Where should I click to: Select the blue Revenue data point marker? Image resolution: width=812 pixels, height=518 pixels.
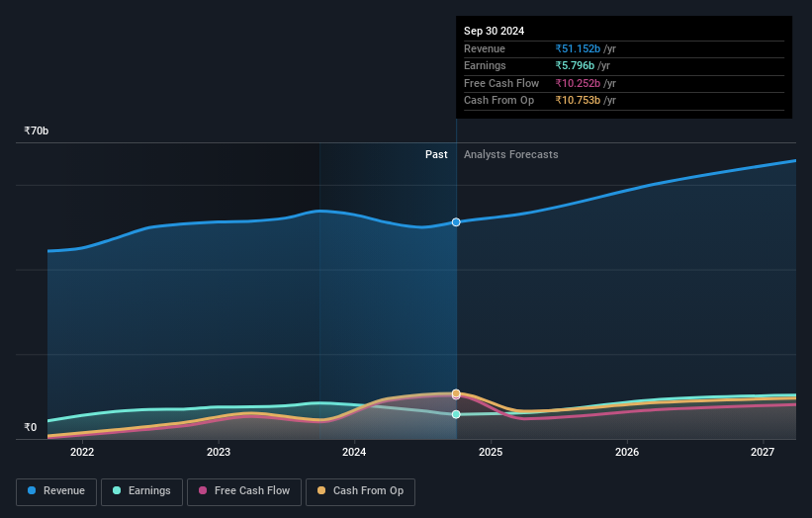click(x=456, y=222)
